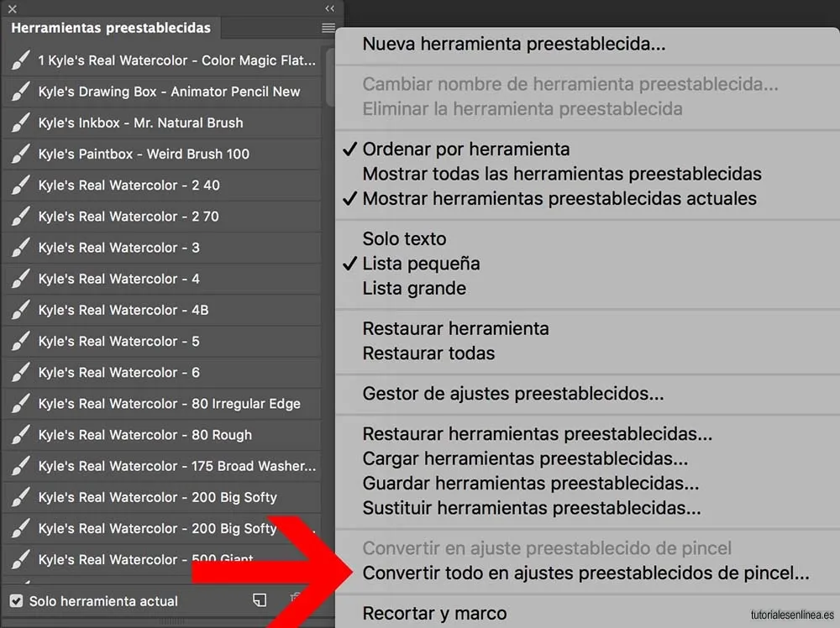Select preset Kyle's Real Watercolor - 80 Rough
Viewport: 840px width, 628px height.
[162, 435]
